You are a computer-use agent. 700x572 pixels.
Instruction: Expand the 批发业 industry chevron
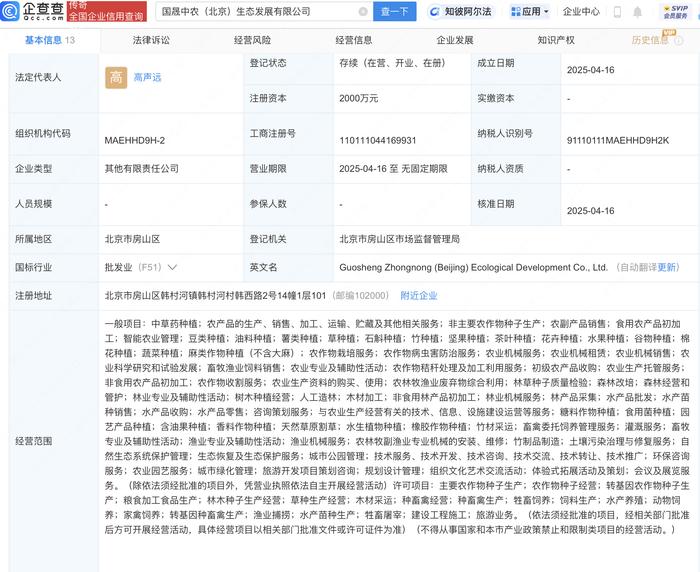(172, 267)
